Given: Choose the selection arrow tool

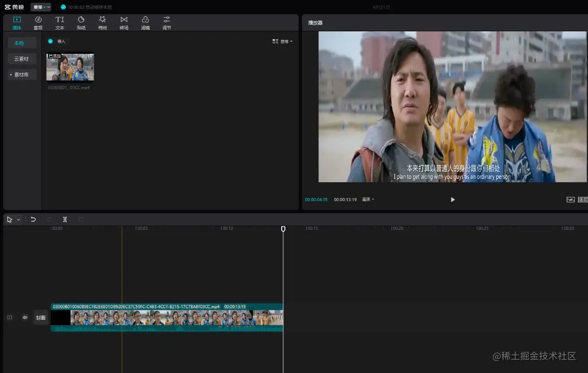Looking at the screenshot, I should point(9,220).
